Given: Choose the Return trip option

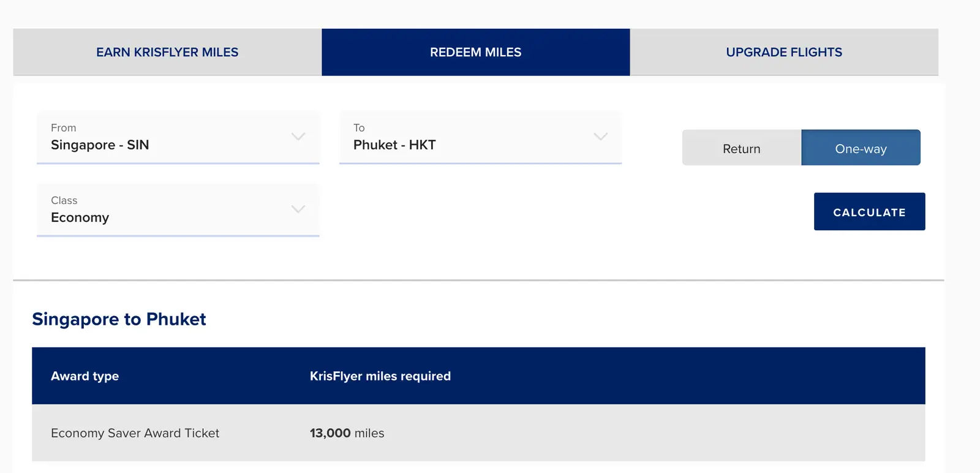Looking at the screenshot, I should (742, 148).
